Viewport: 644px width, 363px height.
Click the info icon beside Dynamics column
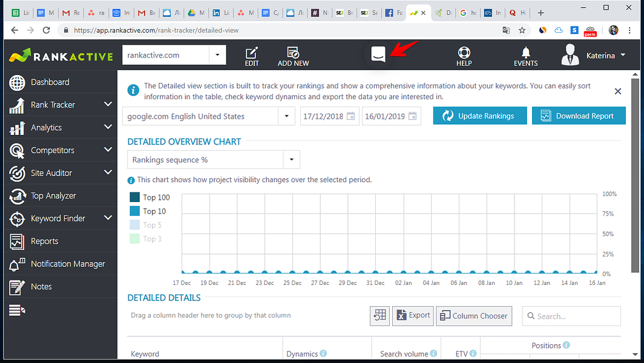click(323, 353)
